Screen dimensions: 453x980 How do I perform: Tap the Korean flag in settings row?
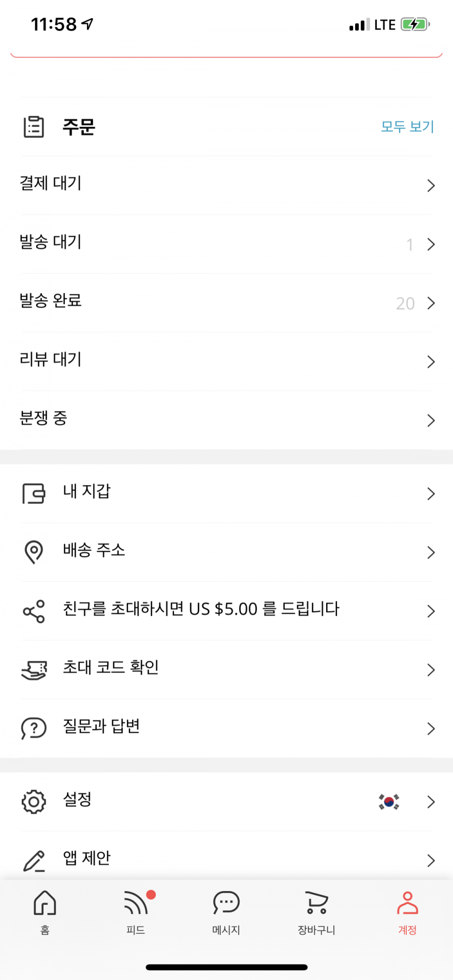pos(389,802)
